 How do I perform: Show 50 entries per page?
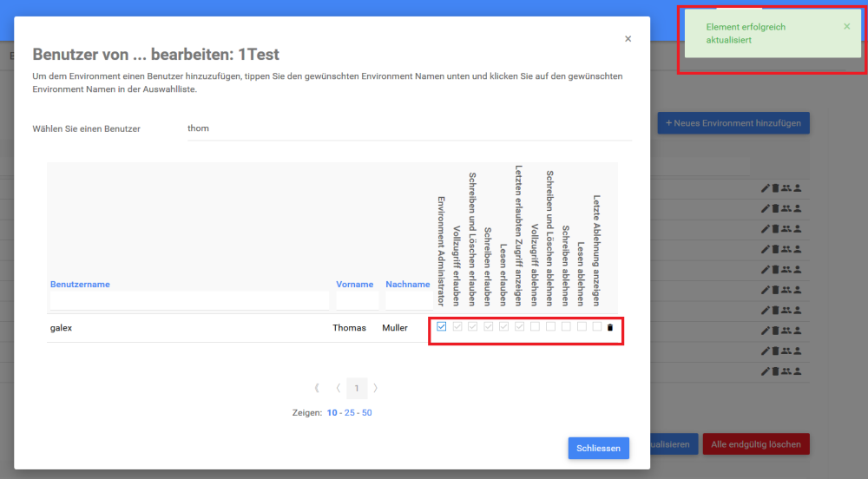pos(367,413)
